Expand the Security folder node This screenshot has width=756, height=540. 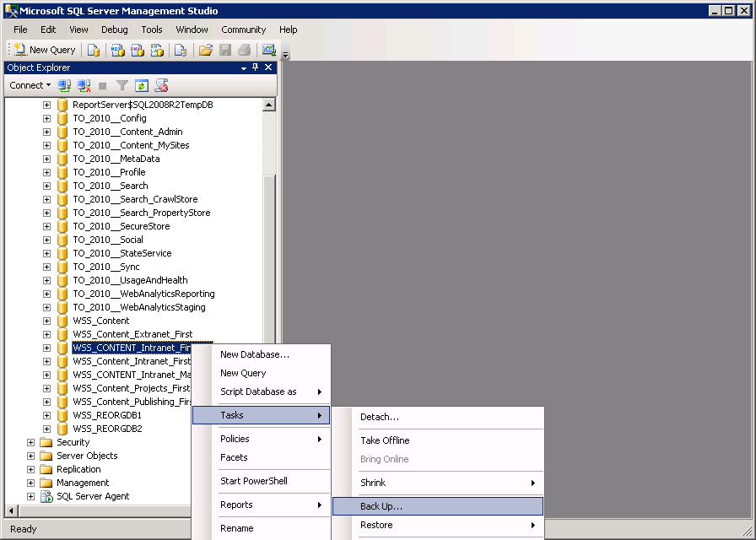[x=31, y=442]
